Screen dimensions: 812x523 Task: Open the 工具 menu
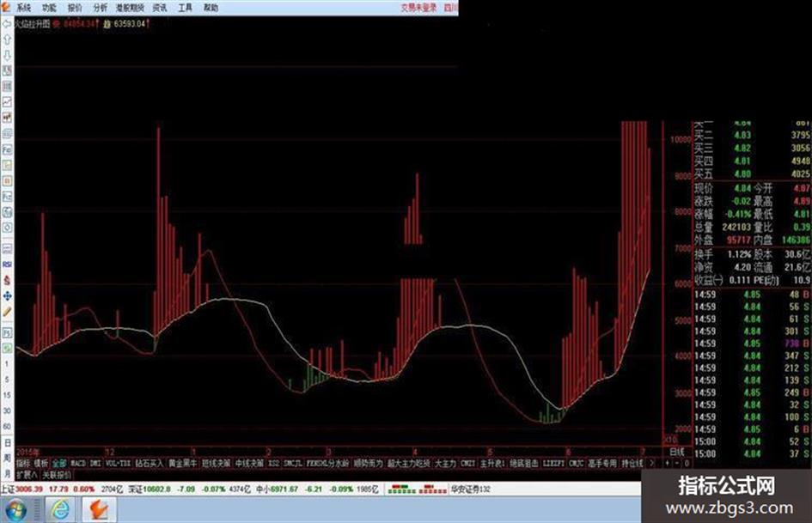pyautogui.click(x=186, y=7)
